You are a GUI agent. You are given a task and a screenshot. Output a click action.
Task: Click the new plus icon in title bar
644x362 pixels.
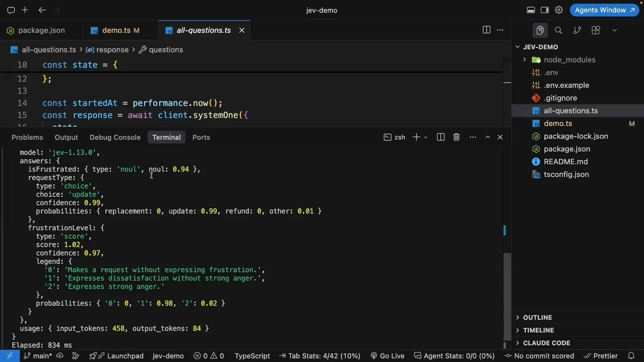[x=25, y=10]
